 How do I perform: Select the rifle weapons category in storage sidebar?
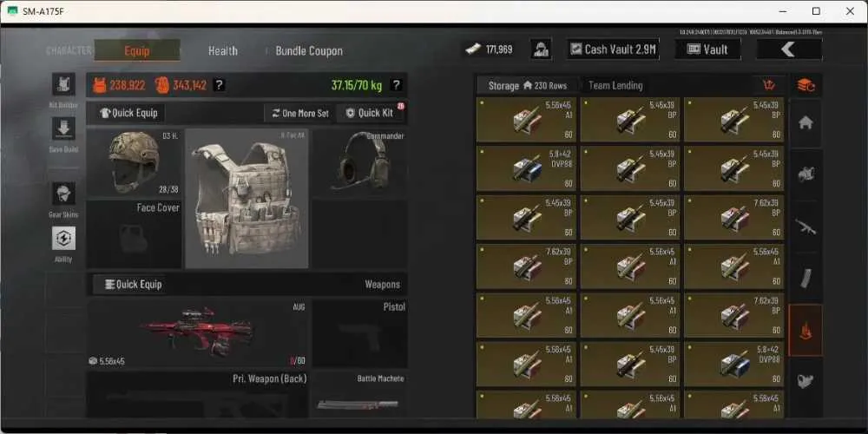(x=806, y=226)
